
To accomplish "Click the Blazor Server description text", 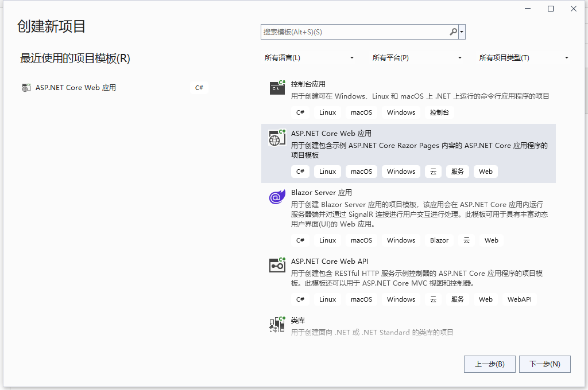I will pos(419,214).
